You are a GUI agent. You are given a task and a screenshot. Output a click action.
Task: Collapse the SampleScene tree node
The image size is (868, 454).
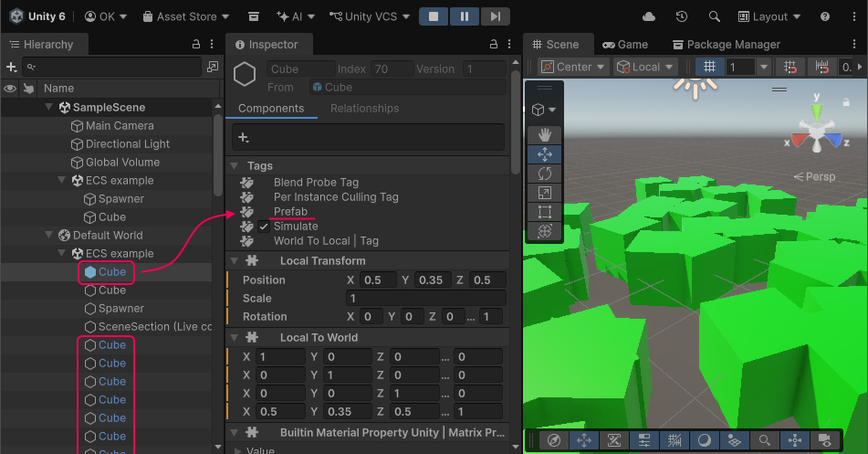48,107
